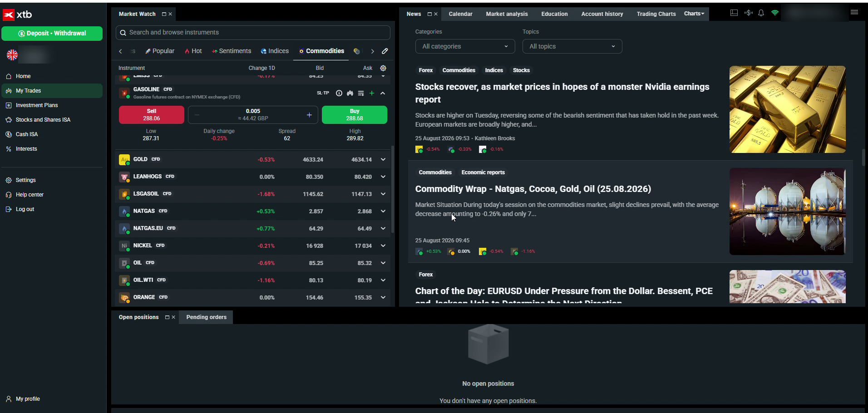Click the currencies tab icon after Commodities
Image resolution: width=868 pixels, height=413 pixels.
click(x=357, y=51)
